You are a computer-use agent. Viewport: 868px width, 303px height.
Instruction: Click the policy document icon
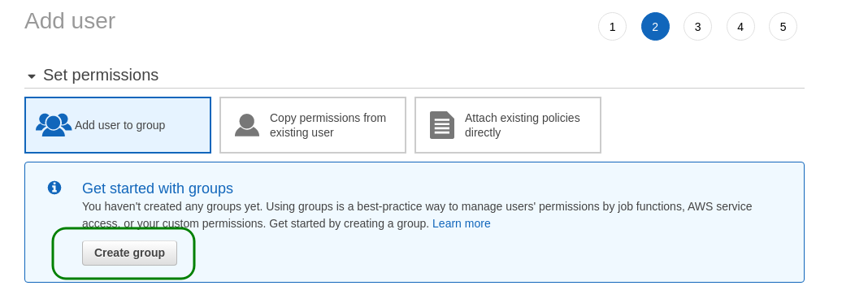click(x=442, y=125)
